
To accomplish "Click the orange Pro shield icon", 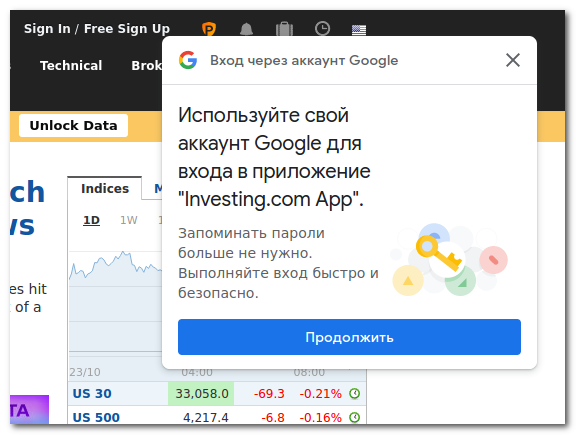I will 209,29.
